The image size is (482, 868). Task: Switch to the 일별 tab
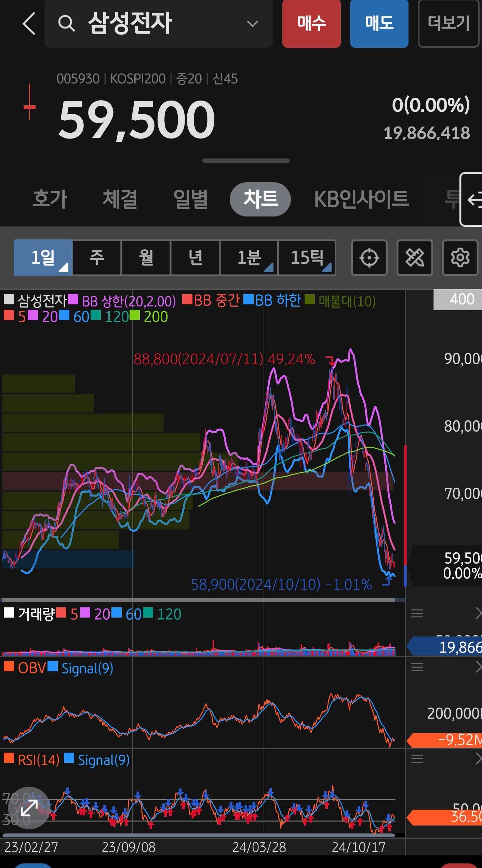tap(190, 199)
